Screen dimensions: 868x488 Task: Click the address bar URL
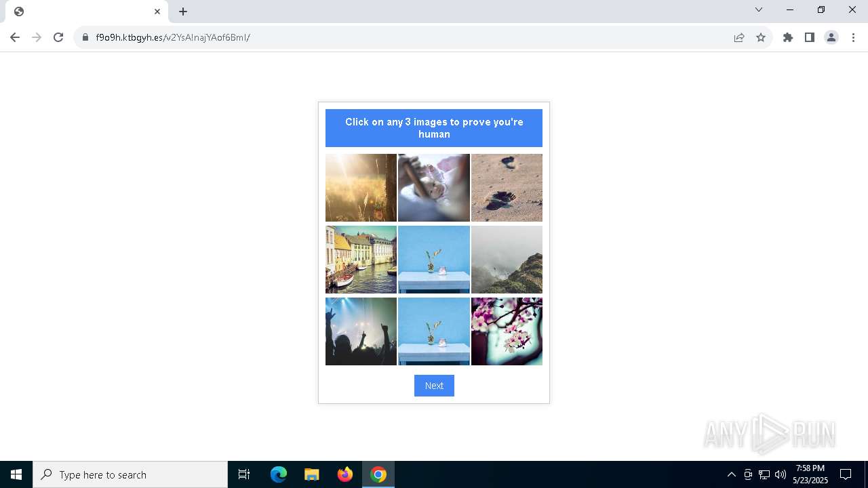173,37
